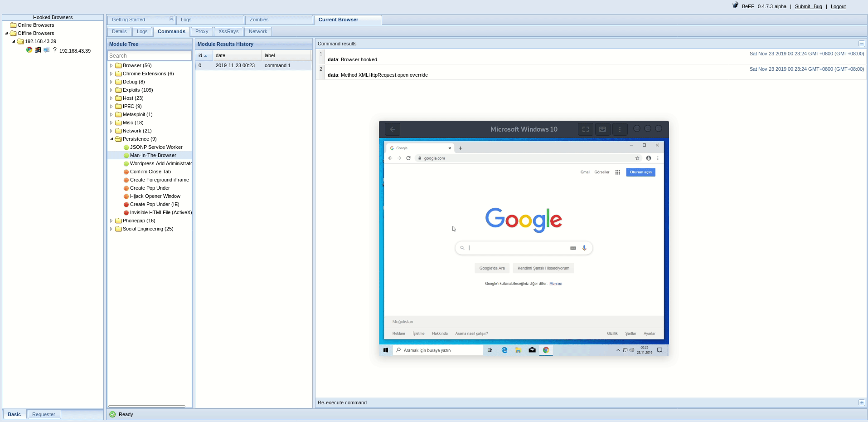Open the Network sub-tab
868x422 pixels.
tap(258, 32)
